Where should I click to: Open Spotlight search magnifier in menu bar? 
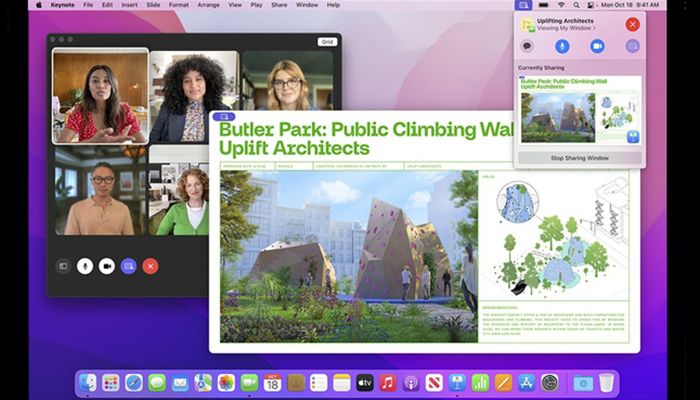point(576,5)
